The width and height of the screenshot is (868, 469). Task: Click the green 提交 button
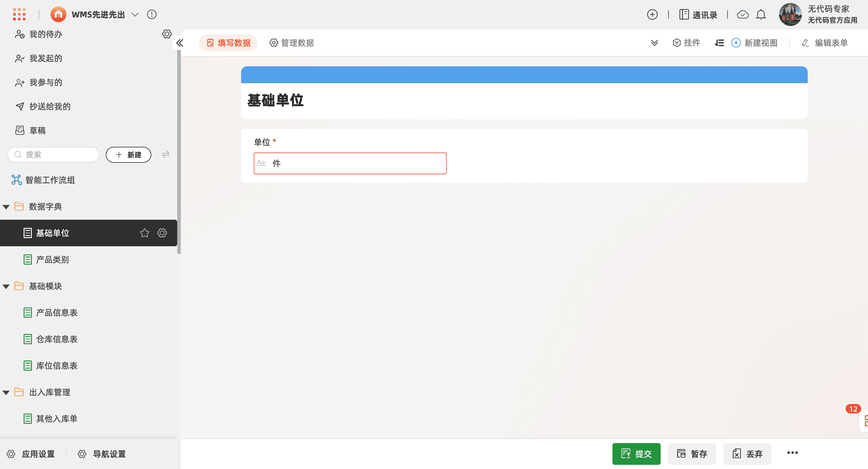click(636, 454)
